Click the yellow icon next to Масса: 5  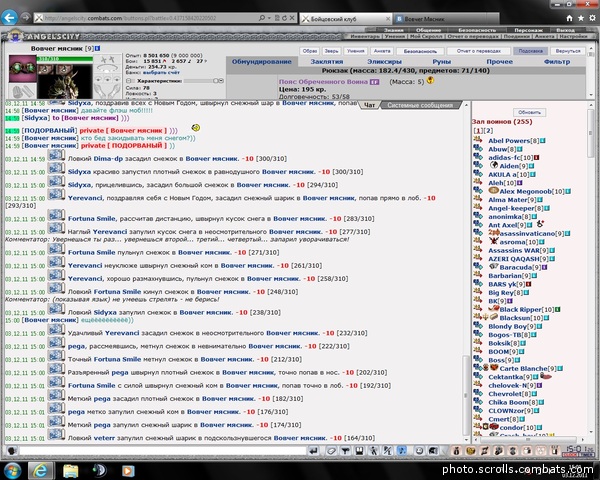[x=430, y=80]
